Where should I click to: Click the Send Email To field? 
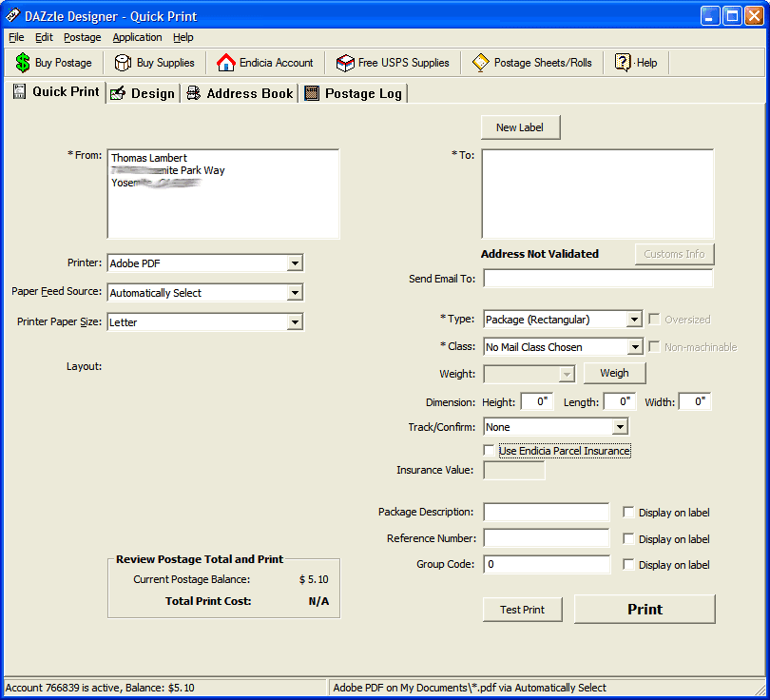[x=598, y=279]
